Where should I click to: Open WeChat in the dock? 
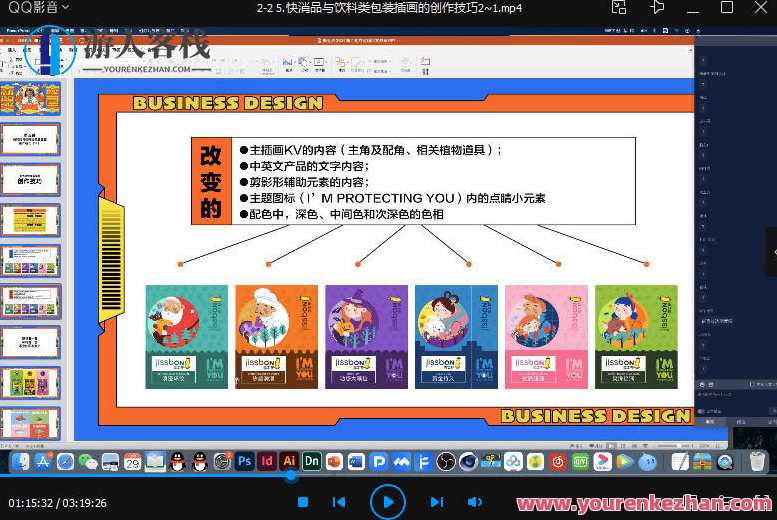click(88, 462)
